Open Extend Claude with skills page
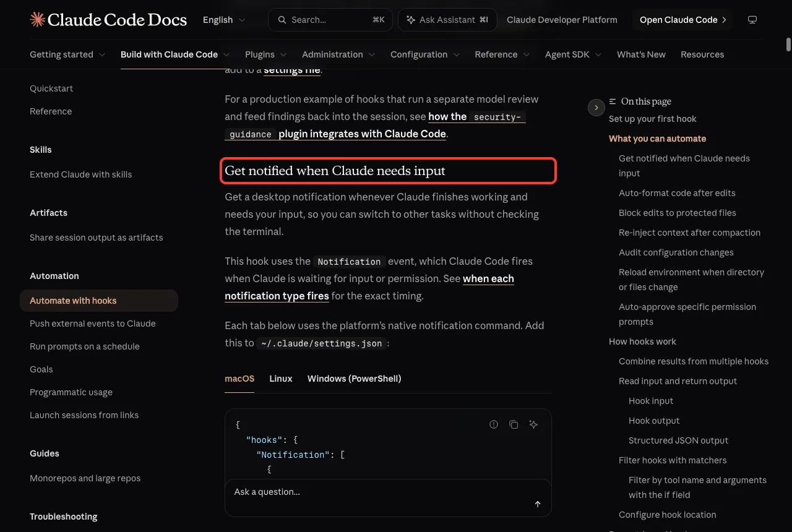The image size is (792, 532). point(80,174)
